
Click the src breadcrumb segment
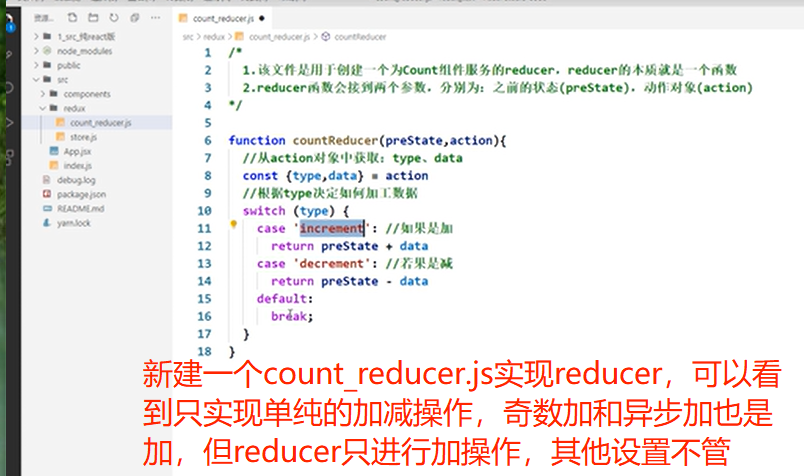188,37
